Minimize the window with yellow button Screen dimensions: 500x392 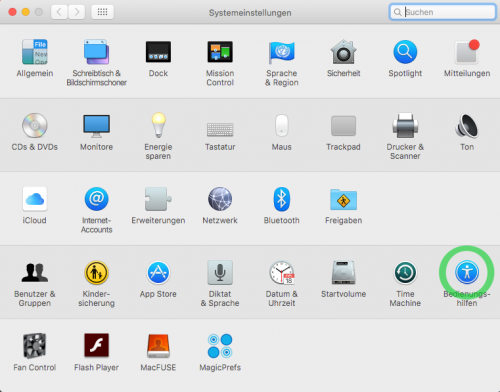[x=26, y=12]
